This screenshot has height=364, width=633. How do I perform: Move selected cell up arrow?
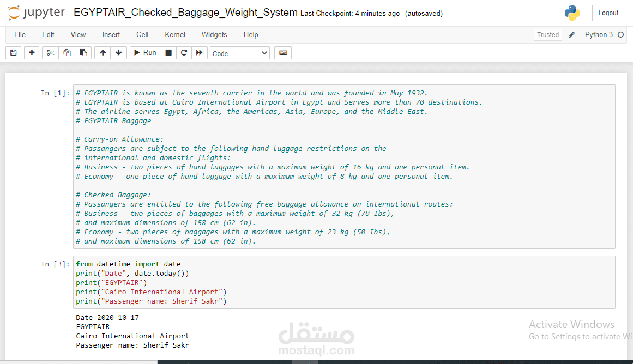tap(103, 53)
